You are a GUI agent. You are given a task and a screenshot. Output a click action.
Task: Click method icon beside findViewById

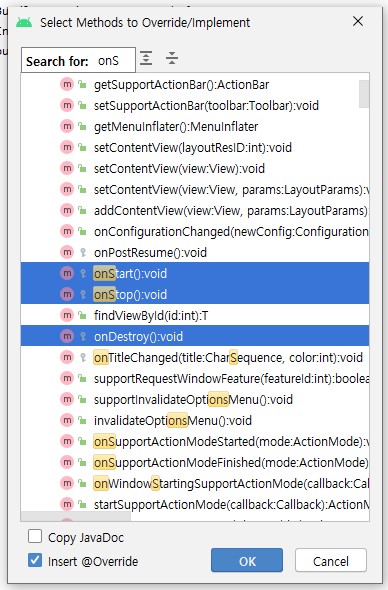[67, 315]
